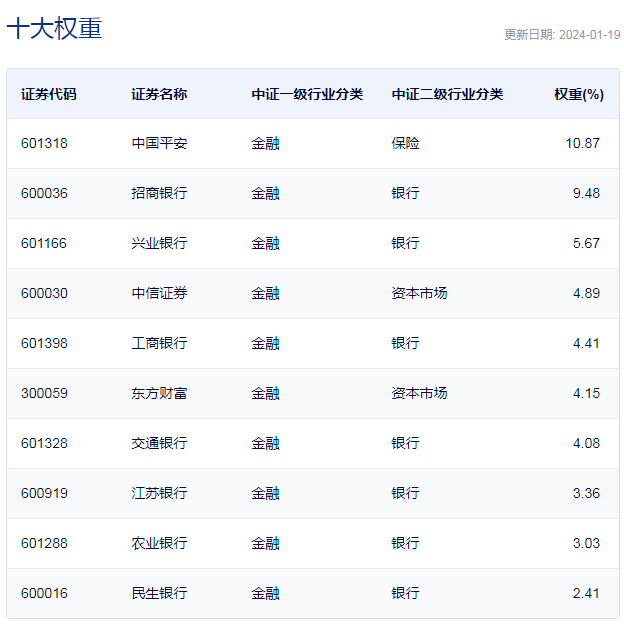Click the weight value 4.15
The image size is (624, 627).
[x=586, y=393]
